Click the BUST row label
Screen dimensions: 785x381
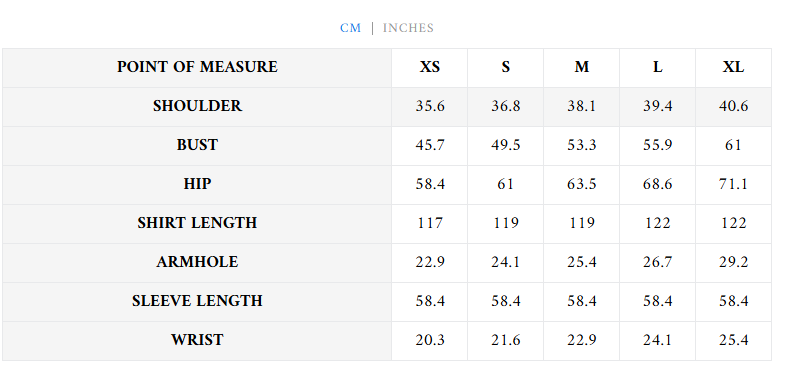pyautogui.click(x=197, y=145)
